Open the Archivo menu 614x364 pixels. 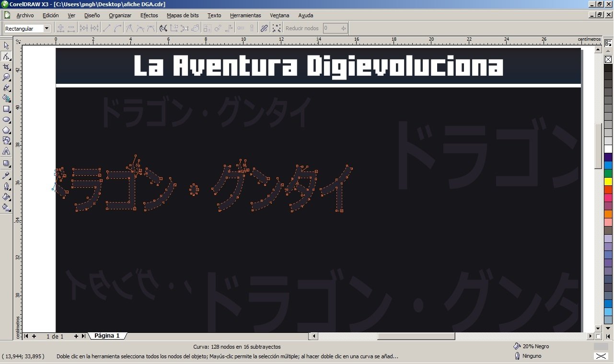tap(25, 15)
